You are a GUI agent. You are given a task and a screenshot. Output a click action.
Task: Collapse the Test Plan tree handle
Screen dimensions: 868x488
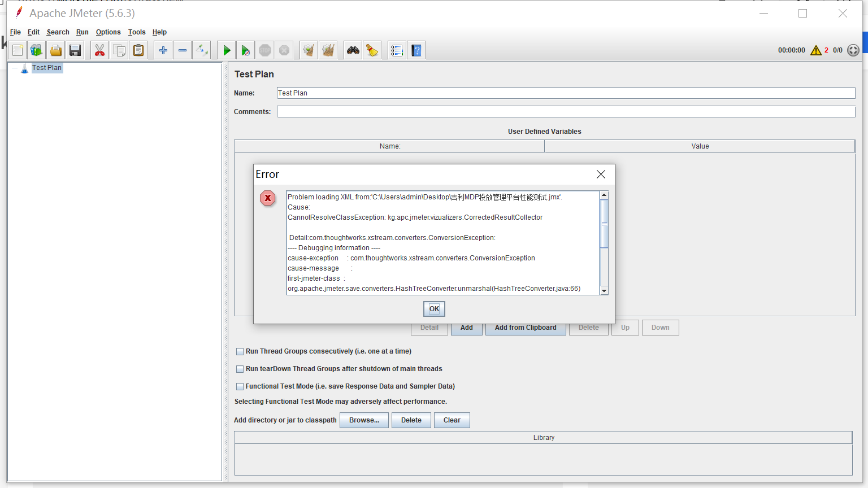click(15, 68)
